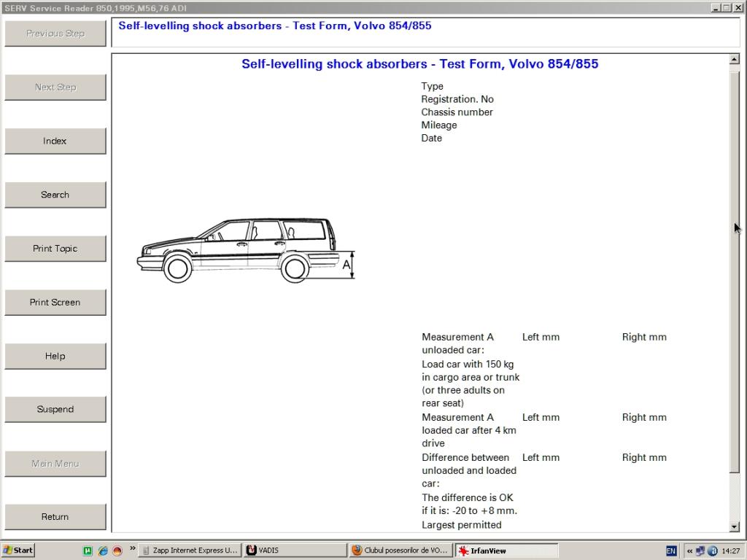This screenshot has height=560, width=747.
Task: Open the Help section
Action: 55,356
